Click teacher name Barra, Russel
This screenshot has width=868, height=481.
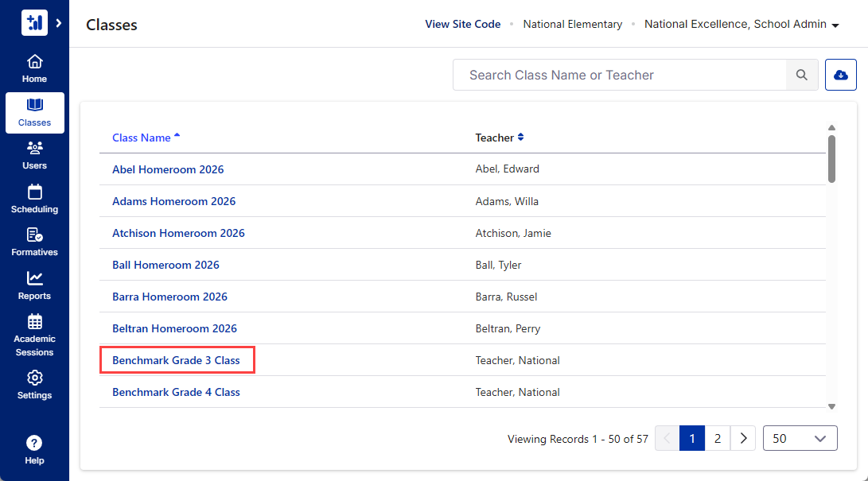[506, 297]
